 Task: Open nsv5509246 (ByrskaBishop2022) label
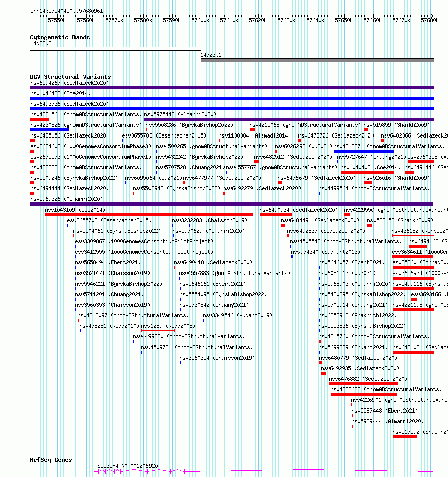(x=74, y=178)
